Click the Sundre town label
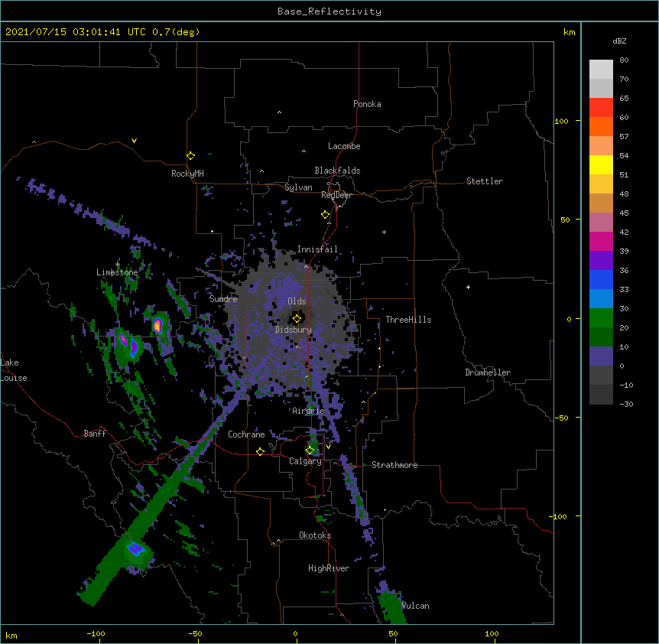Viewport: 659px width, 644px height. [223, 299]
